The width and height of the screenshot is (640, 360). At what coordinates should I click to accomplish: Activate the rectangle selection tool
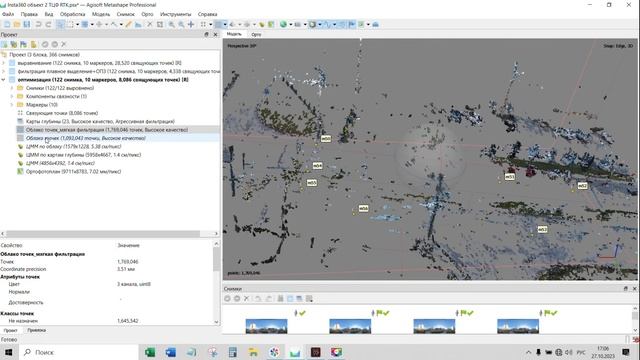pyautogui.click(x=70, y=24)
